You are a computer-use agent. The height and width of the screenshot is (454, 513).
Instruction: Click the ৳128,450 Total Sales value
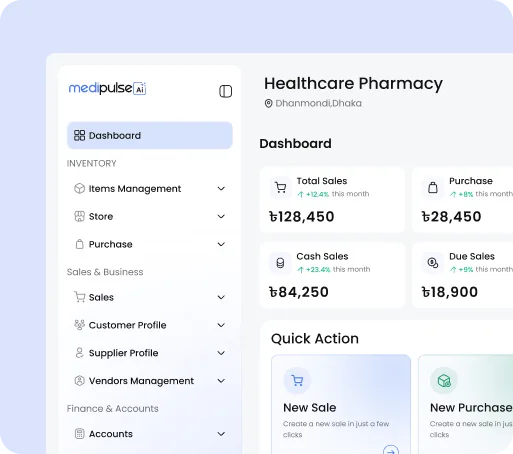(302, 217)
